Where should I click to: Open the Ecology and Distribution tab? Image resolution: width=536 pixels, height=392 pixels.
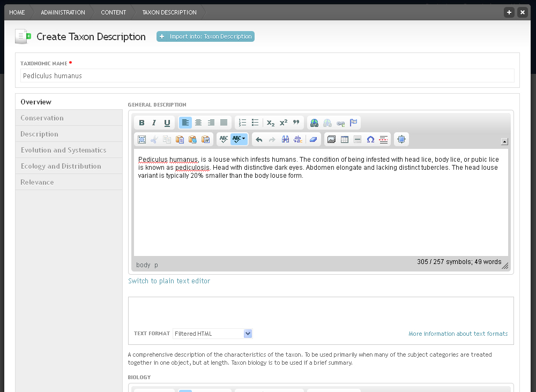tap(69, 166)
